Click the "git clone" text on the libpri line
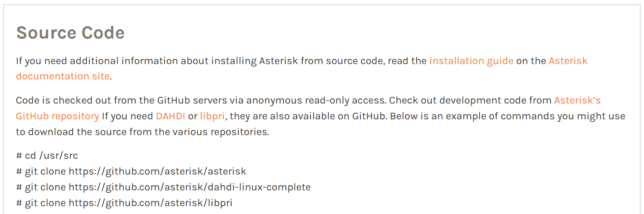644x214 pixels. (x=45, y=203)
